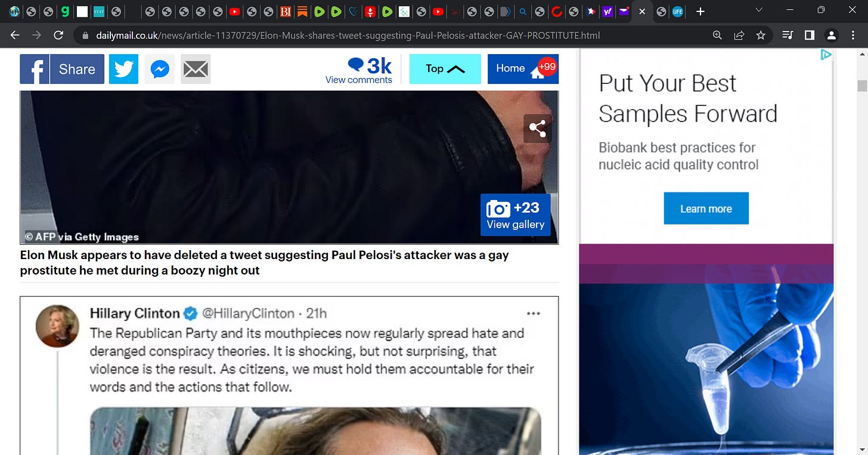Switch to the Business Insider BI tab
Viewport: 868px width, 455px height.
tap(286, 11)
